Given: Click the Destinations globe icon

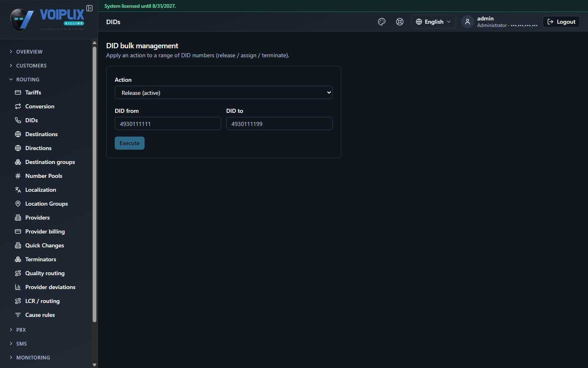Looking at the screenshot, I should coord(18,134).
